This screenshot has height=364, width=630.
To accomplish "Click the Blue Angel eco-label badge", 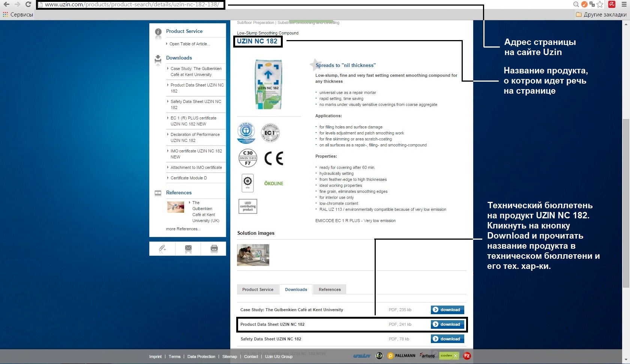I will pyautogui.click(x=246, y=133).
